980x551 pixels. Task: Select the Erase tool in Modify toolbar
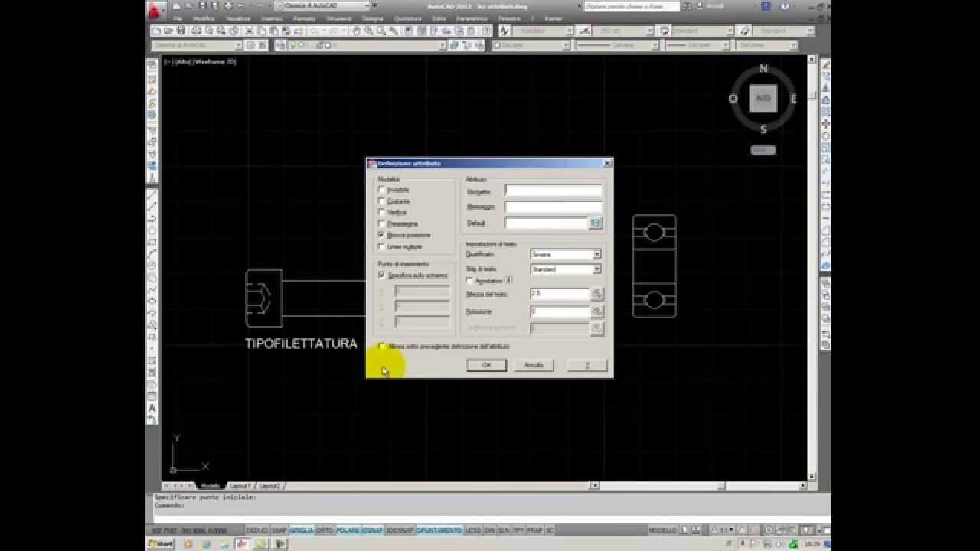coord(826,65)
